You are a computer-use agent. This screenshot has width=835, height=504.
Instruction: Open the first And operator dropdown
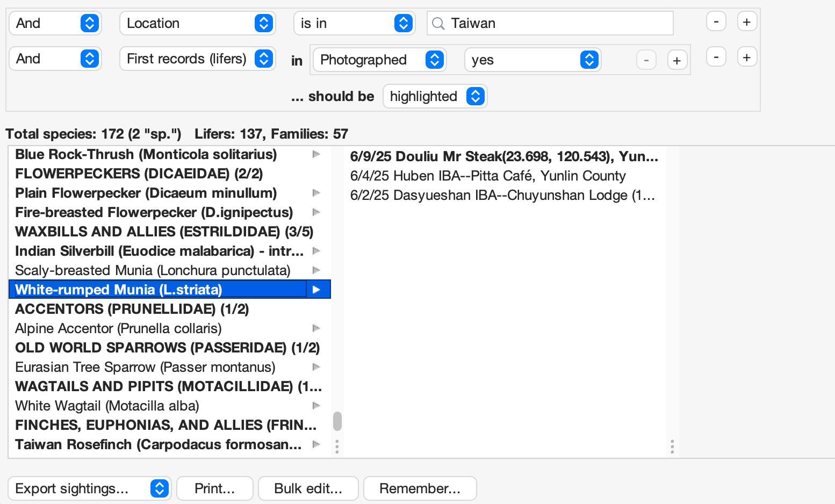[55, 23]
